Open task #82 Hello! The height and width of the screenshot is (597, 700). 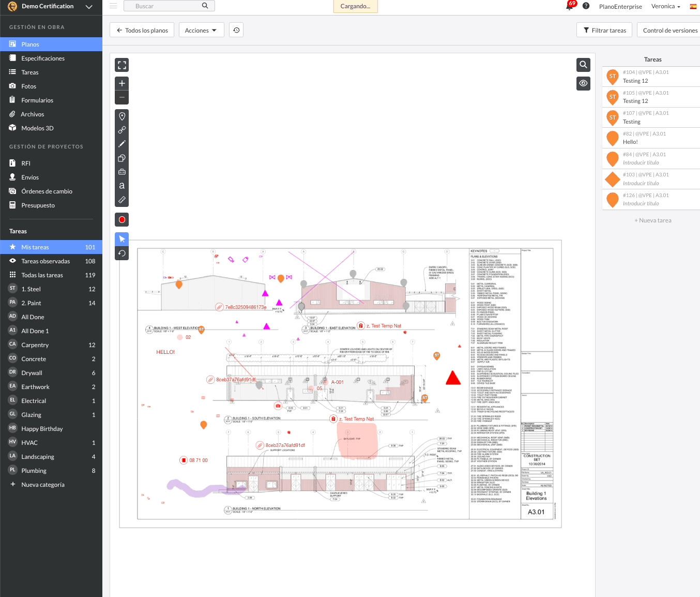tap(651, 138)
